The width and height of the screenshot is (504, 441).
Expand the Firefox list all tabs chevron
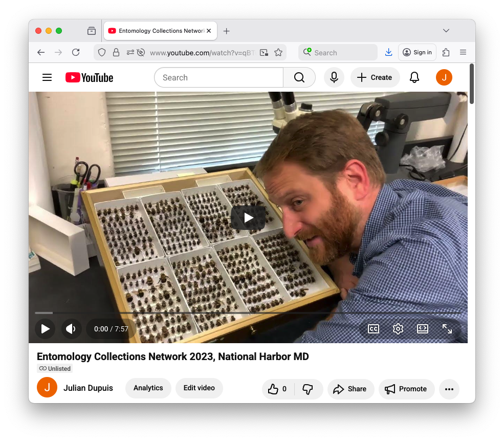(446, 31)
